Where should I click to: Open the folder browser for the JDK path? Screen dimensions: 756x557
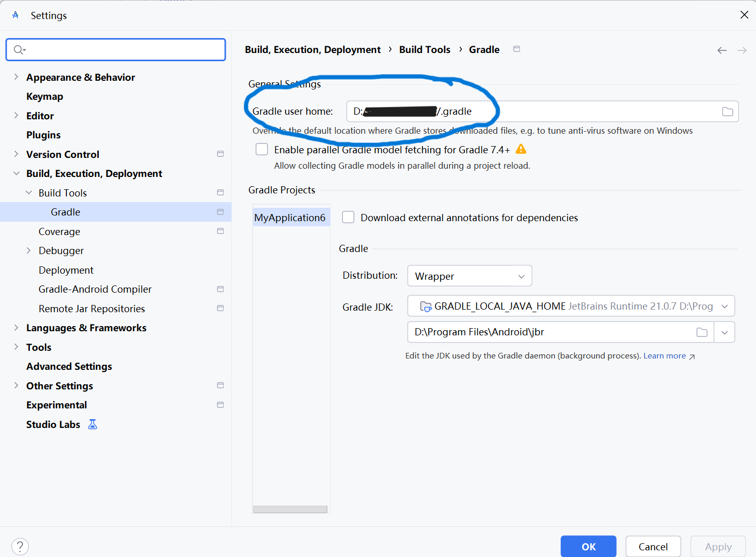pyautogui.click(x=701, y=332)
